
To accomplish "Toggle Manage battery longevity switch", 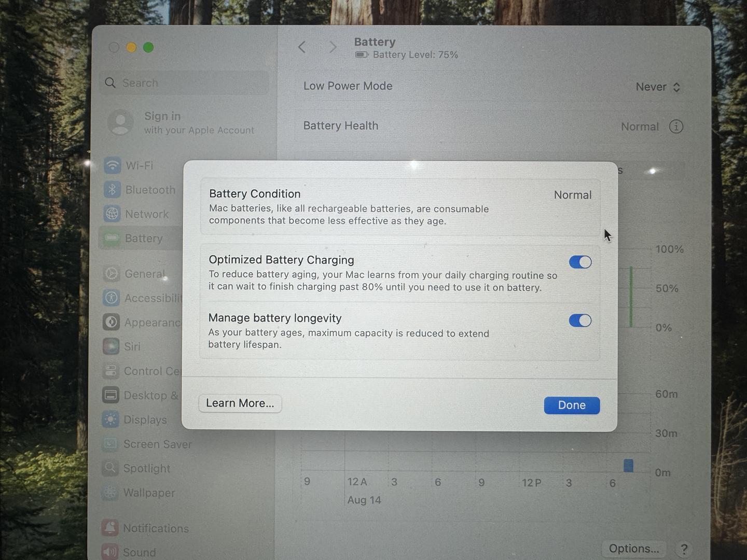I will pyautogui.click(x=580, y=320).
